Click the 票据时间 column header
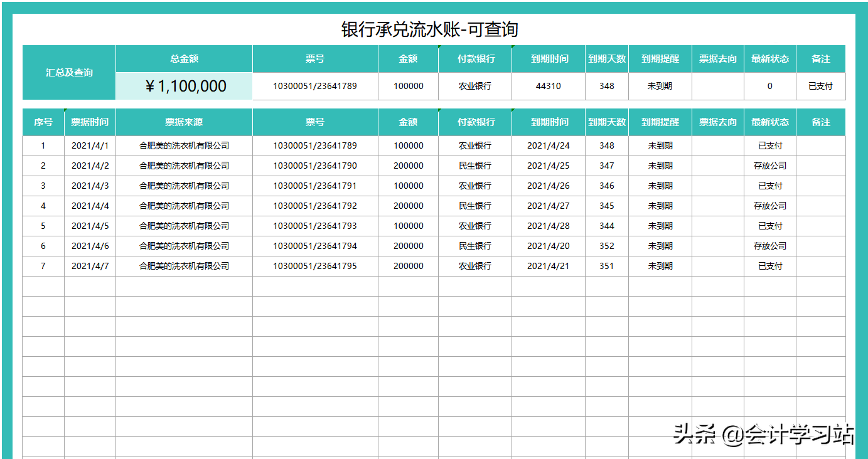 click(x=90, y=122)
